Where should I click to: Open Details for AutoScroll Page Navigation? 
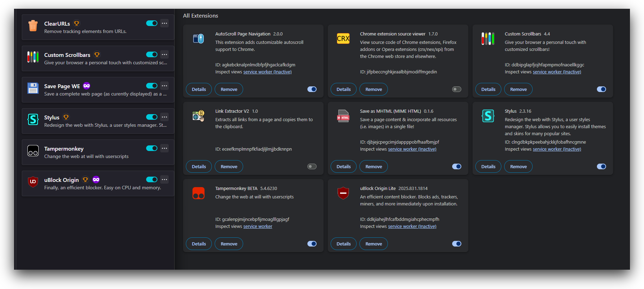click(x=199, y=89)
